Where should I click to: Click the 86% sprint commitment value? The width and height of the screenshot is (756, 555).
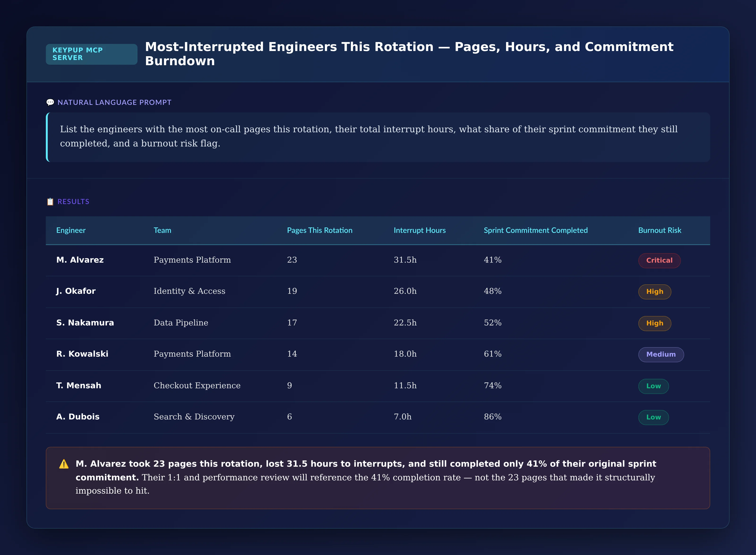[493, 417]
